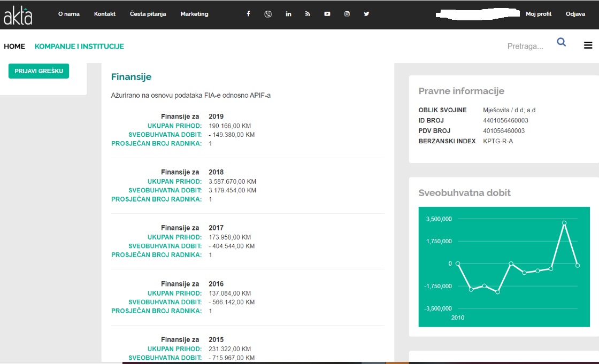Go to the HOME tab
The width and height of the screenshot is (599, 364).
pyautogui.click(x=14, y=47)
